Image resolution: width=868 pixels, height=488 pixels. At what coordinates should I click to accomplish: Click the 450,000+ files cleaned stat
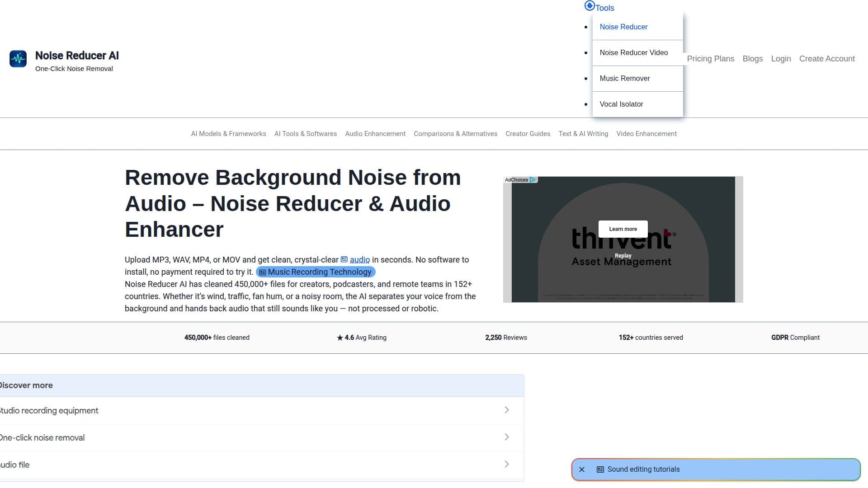[x=217, y=338]
